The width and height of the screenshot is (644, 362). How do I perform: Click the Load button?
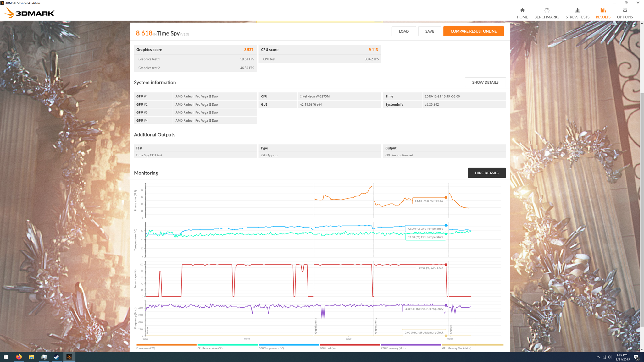(x=404, y=31)
